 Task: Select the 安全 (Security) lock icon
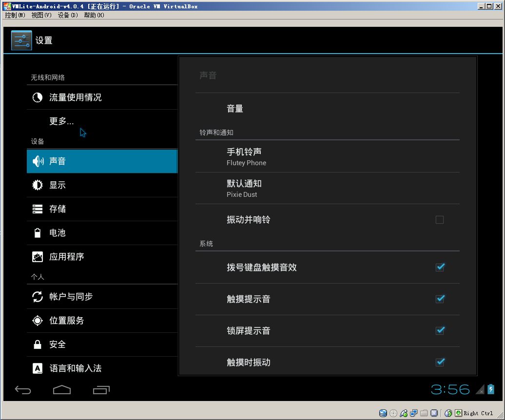pyautogui.click(x=38, y=344)
